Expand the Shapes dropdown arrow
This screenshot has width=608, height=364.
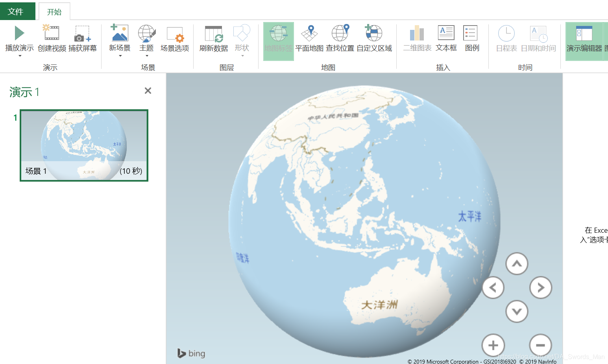pos(242,56)
